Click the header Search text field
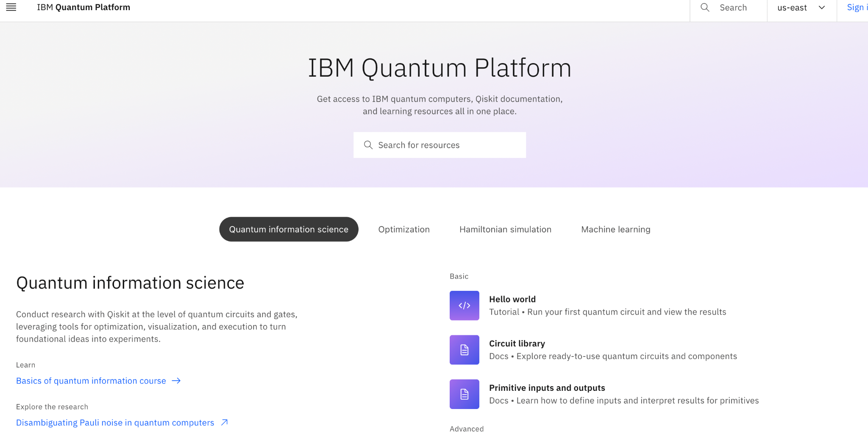 733,8
